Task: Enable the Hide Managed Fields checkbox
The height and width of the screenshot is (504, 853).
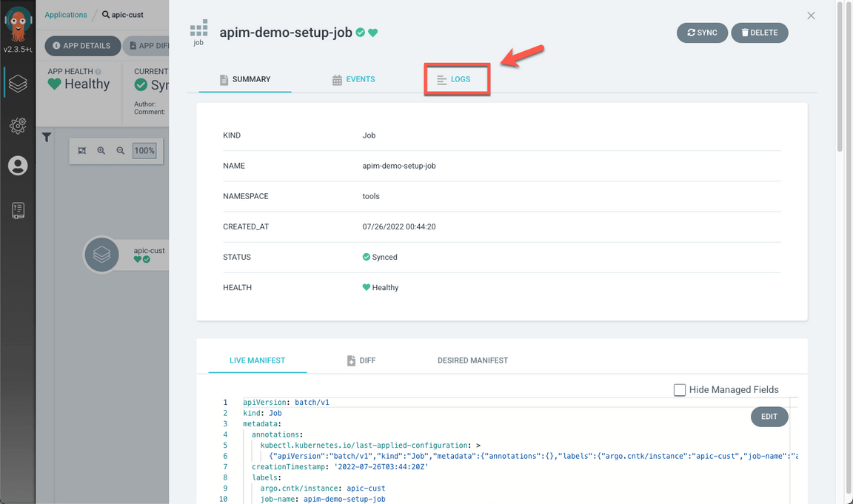Action: click(679, 390)
